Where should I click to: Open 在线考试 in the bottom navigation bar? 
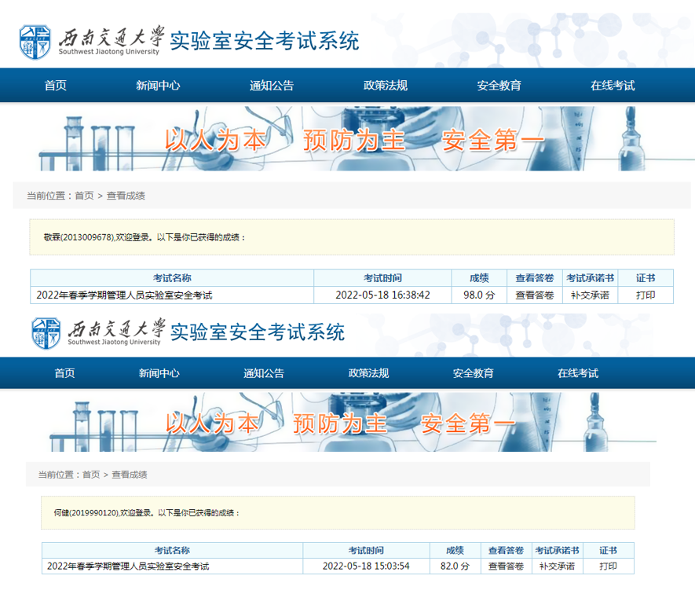point(578,374)
